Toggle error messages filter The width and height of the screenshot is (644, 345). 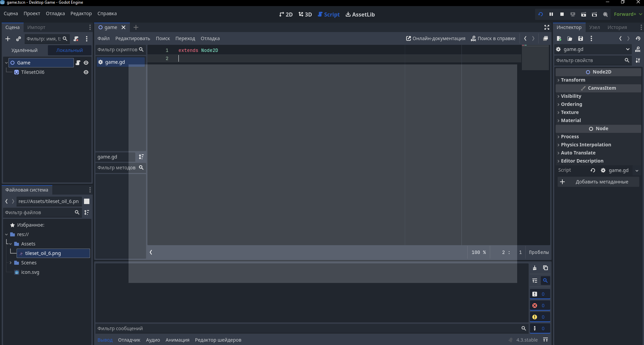tap(540, 306)
